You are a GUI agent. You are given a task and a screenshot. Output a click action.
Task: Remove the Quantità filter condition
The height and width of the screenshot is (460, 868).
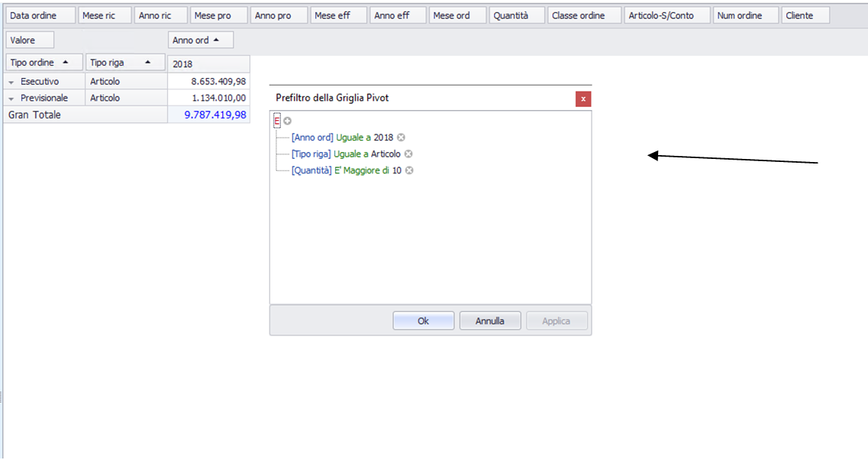[x=409, y=171]
